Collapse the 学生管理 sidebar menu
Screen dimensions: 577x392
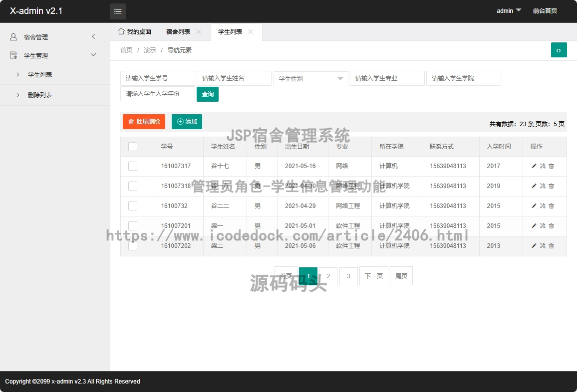tap(55, 55)
